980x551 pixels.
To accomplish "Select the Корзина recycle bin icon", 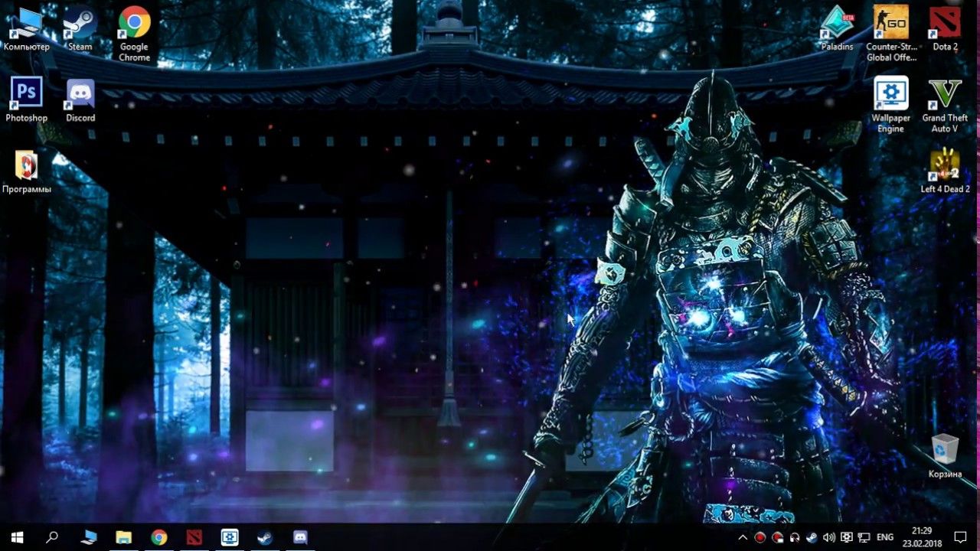I will pyautogui.click(x=945, y=455).
